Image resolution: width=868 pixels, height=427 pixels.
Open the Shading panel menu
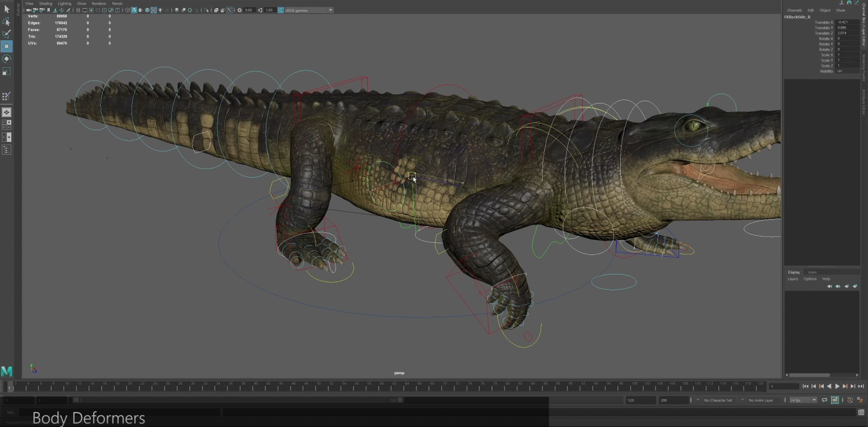point(46,3)
